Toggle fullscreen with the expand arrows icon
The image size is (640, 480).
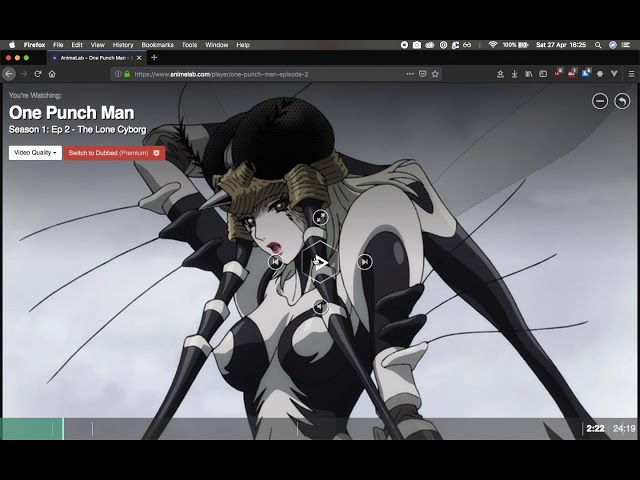point(321,217)
